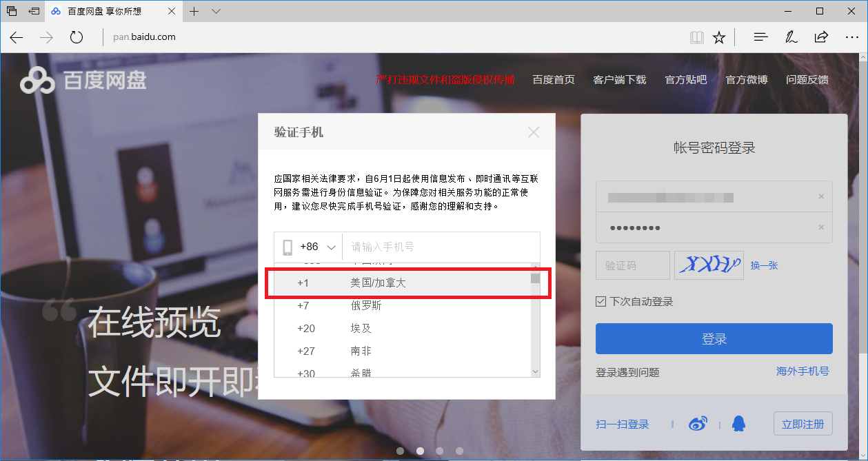Viewport: 868px width, 461px height.
Task: Click the country list scroll down arrow
Action: pos(535,371)
